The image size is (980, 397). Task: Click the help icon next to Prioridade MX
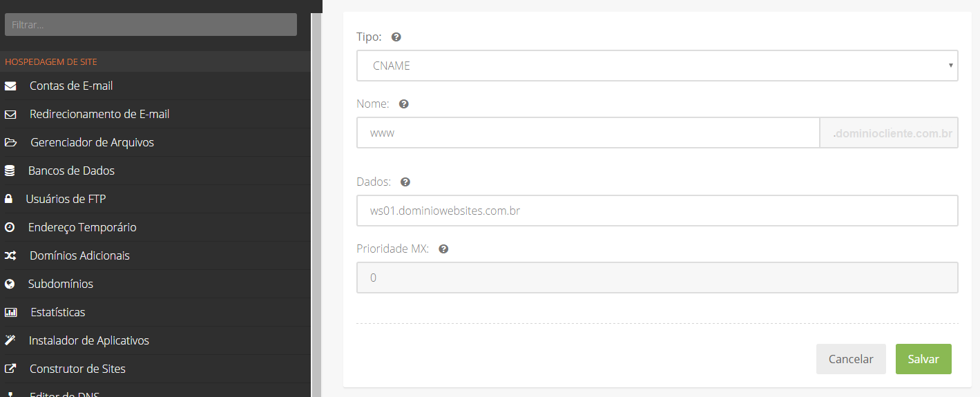pos(443,249)
